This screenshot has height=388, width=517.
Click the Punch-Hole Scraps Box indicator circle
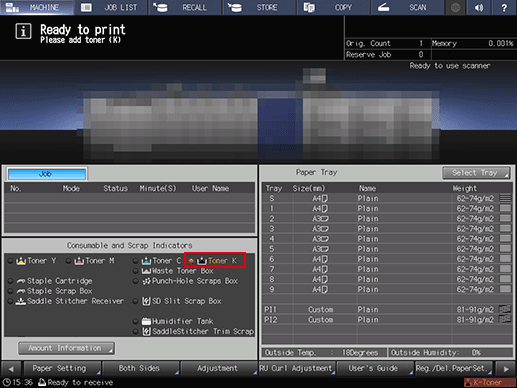136,281
